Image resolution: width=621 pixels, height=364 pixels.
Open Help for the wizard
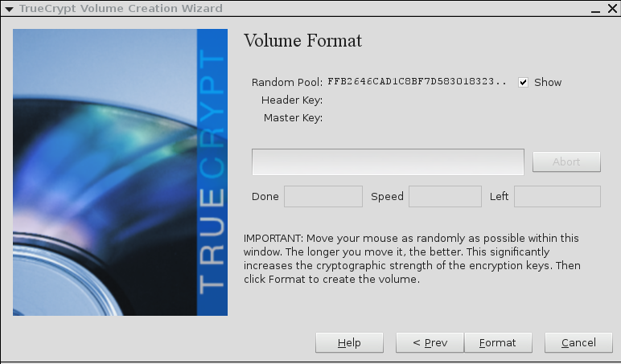click(349, 342)
